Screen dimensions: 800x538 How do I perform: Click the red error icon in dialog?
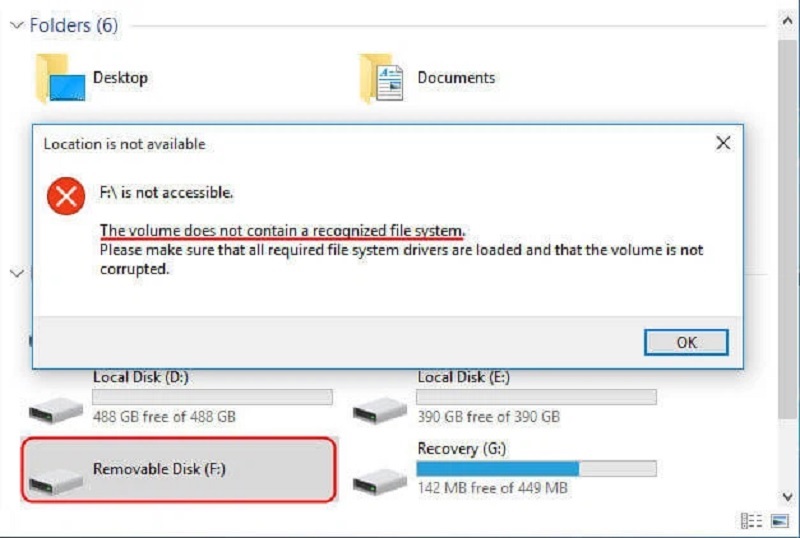[66, 198]
